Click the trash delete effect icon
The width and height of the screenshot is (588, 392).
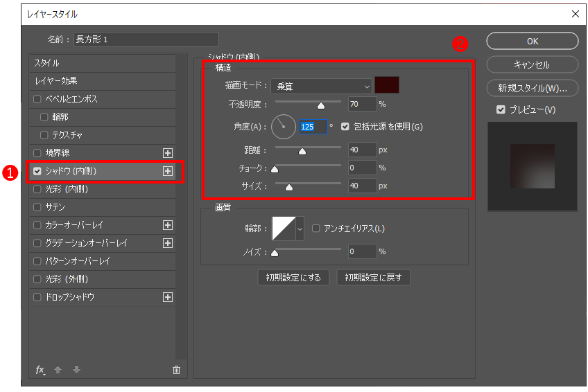[x=176, y=370]
